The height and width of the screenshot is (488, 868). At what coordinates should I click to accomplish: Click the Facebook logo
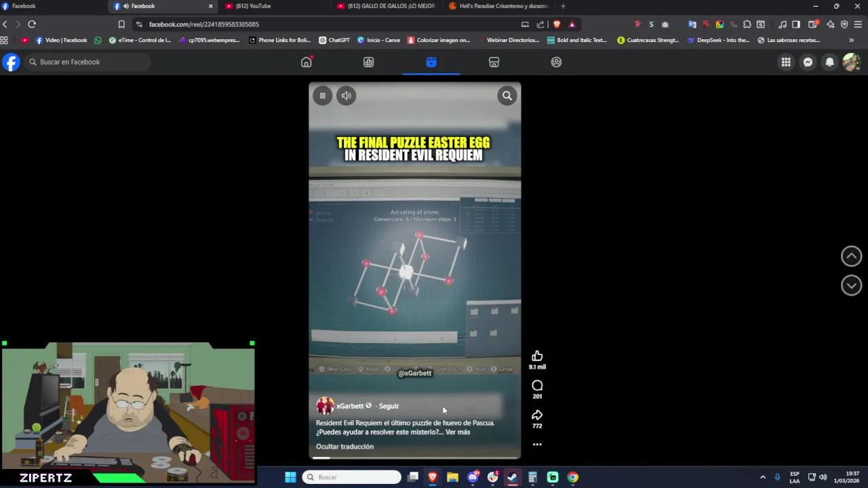11,62
